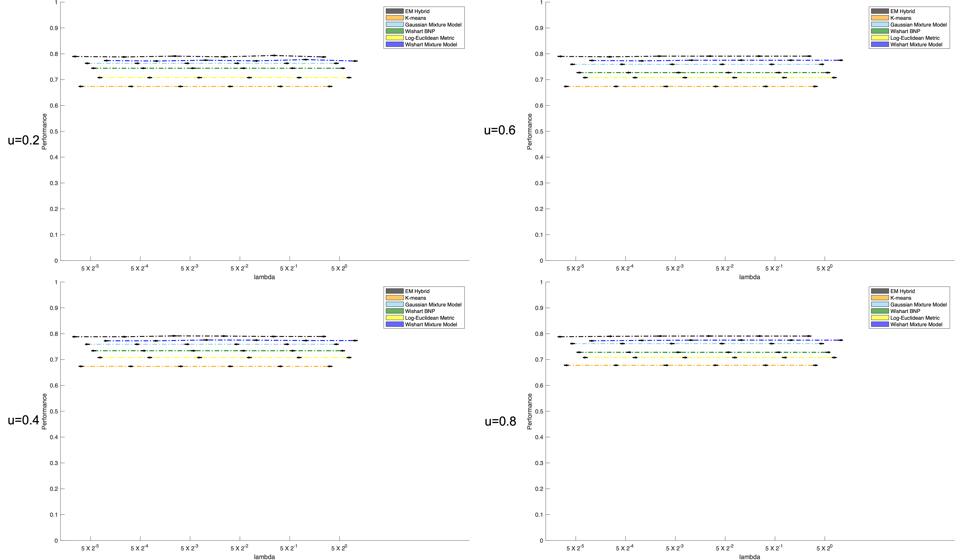
Task: Click Wishart Mixture Model blue swatch, bottom-right legend
Action: (880, 324)
